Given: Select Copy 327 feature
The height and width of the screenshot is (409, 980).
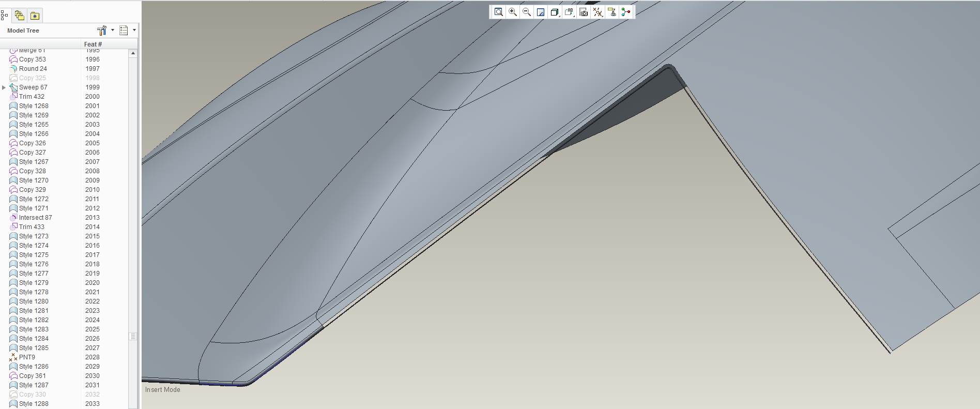Looking at the screenshot, I should click(x=33, y=153).
